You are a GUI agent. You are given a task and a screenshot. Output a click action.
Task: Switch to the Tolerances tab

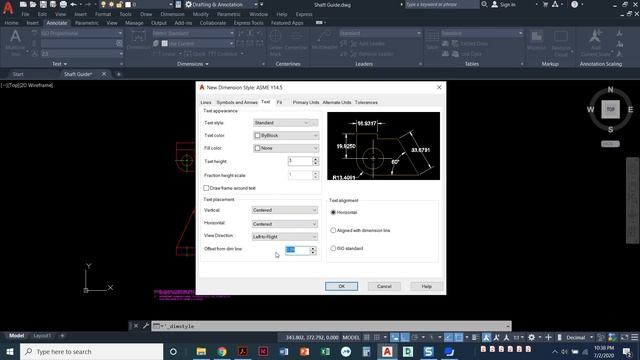pyautogui.click(x=366, y=102)
